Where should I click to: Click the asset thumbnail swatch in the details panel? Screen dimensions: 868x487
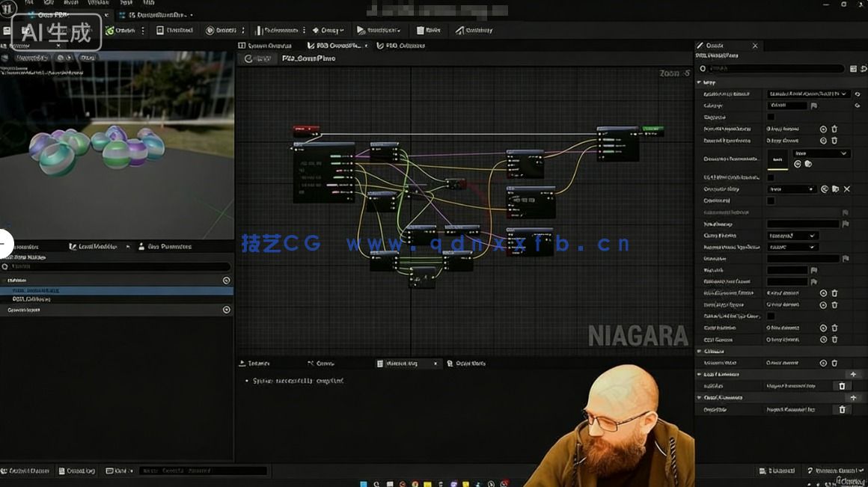pyautogui.click(x=777, y=159)
